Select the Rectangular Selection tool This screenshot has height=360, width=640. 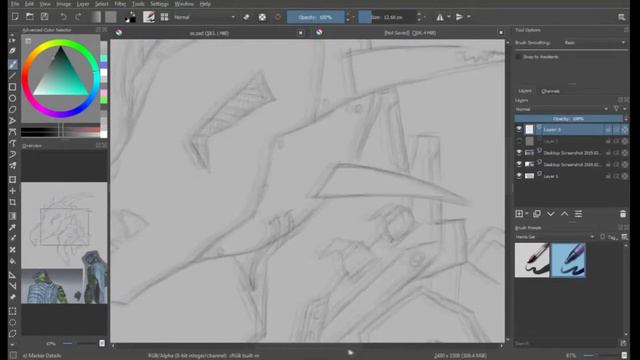point(13,311)
